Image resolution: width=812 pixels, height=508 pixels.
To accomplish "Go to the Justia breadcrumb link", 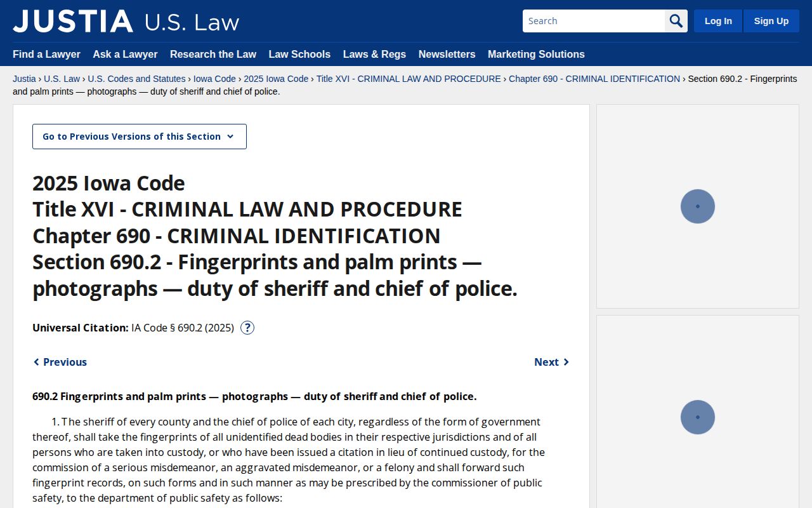I will point(24,79).
